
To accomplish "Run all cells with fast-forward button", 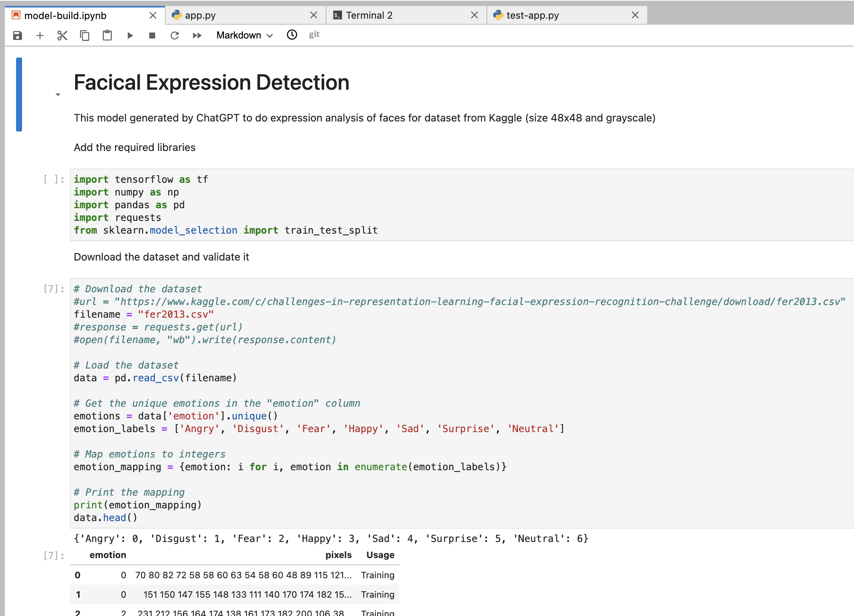I will [x=197, y=35].
